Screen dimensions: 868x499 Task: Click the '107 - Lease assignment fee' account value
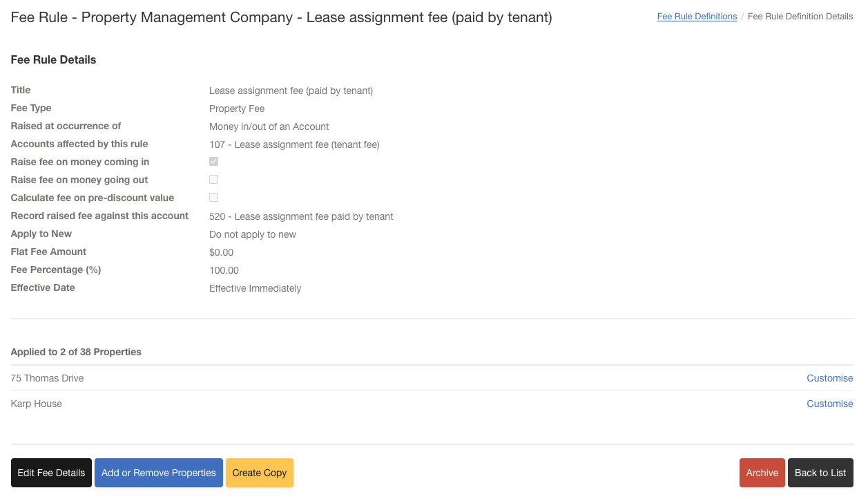[294, 144]
